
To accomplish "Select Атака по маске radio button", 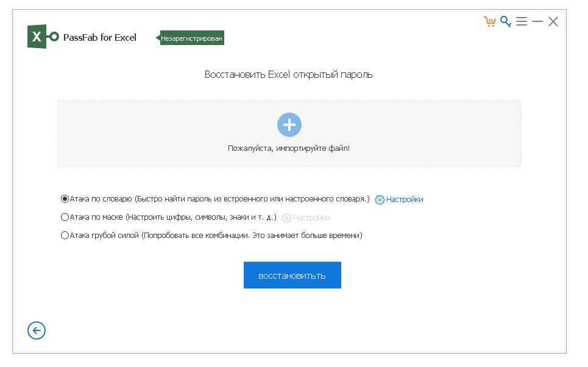I will [65, 217].
